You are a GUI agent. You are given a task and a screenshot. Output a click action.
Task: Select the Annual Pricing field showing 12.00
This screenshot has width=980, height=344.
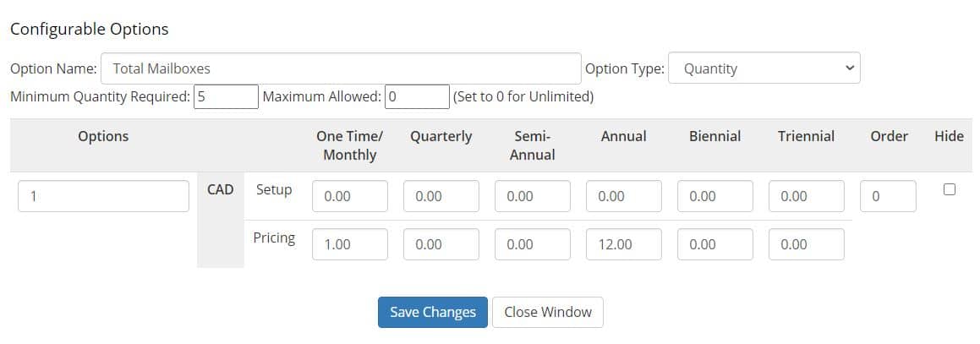pyautogui.click(x=624, y=244)
